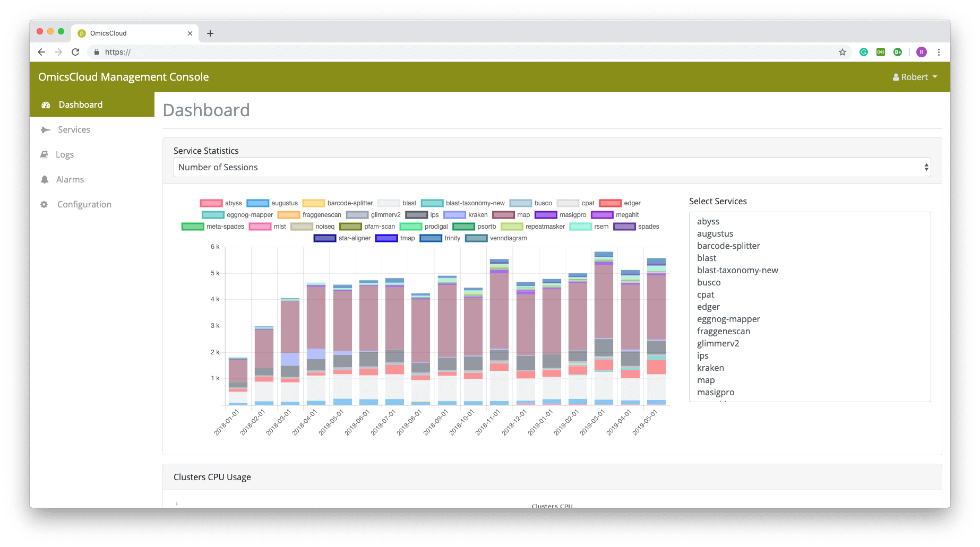Click the green B+ extension icon
The image size is (980, 547).
point(898,52)
